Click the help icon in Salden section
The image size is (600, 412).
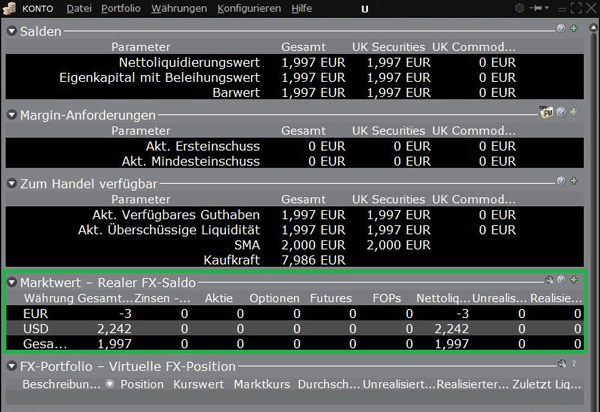pos(561,28)
